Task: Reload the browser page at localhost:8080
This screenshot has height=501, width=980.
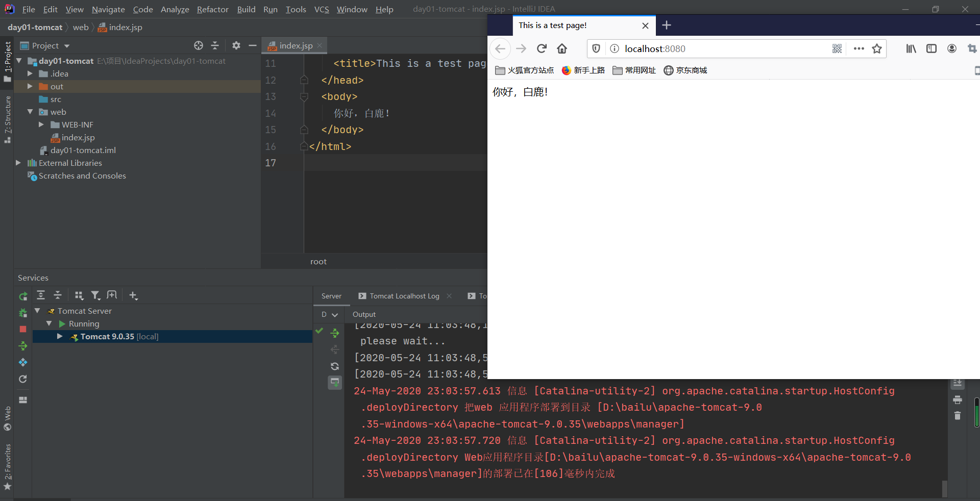Action: (542, 48)
